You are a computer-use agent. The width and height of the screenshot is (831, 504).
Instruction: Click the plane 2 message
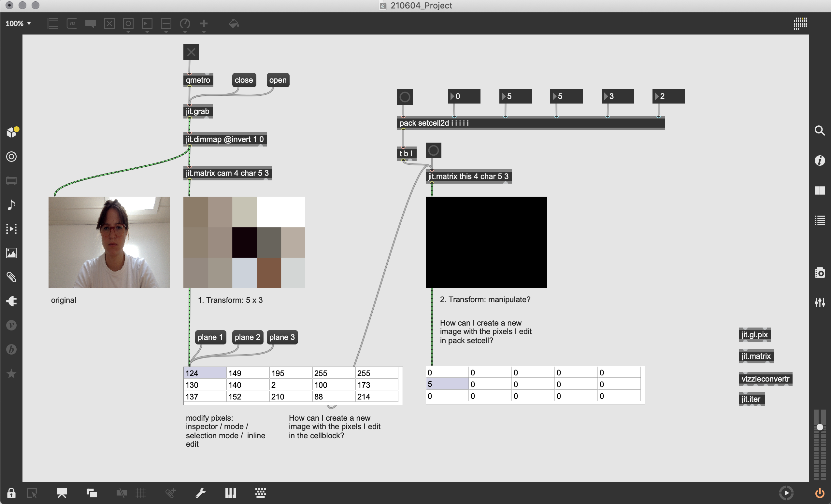click(x=248, y=337)
